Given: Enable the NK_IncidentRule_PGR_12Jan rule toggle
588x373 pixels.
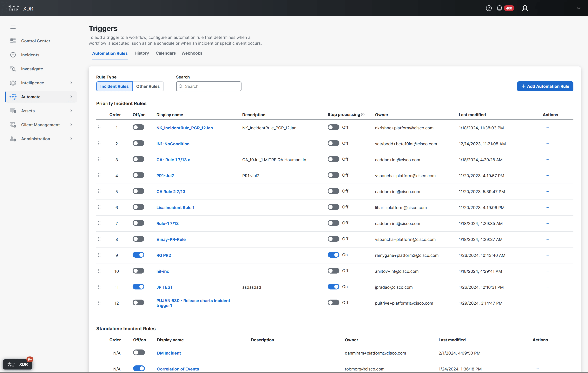Looking at the screenshot, I should pyautogui.click(x=138, y=127).
